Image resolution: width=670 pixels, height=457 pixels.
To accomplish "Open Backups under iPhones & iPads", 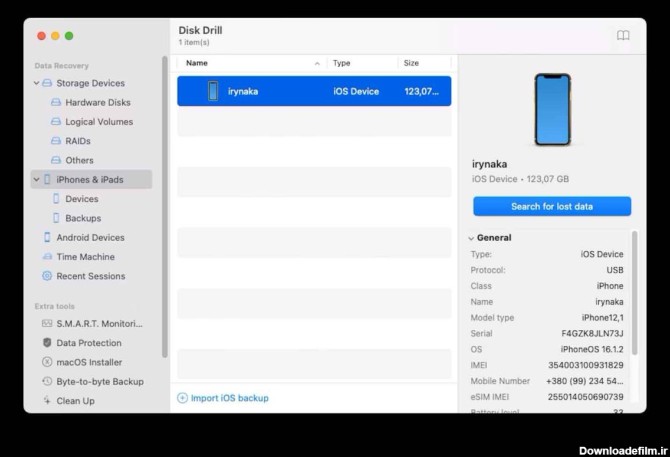I will [x=83, y=218].
